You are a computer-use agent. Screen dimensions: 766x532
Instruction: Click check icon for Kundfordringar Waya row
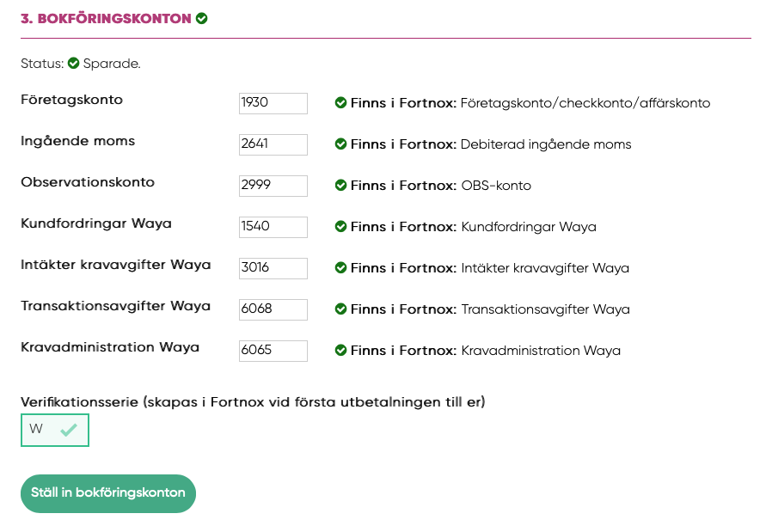340,227
